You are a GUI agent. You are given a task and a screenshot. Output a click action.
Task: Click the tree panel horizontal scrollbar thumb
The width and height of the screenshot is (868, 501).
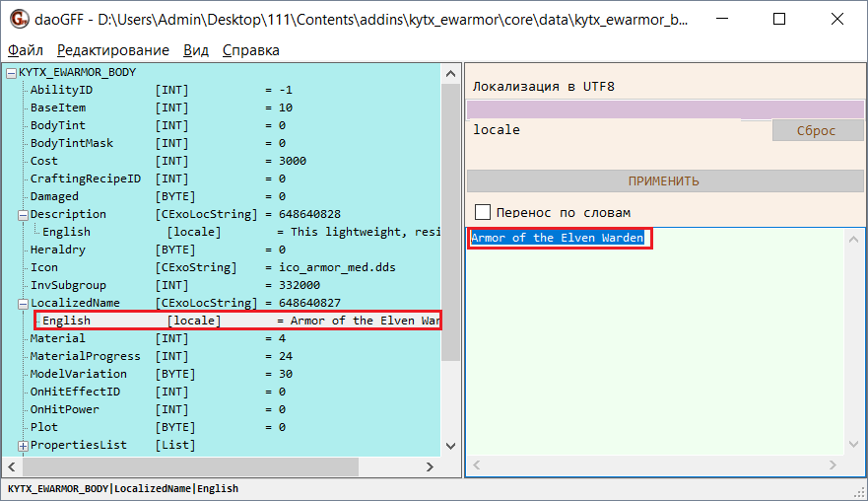coord(190,467)
